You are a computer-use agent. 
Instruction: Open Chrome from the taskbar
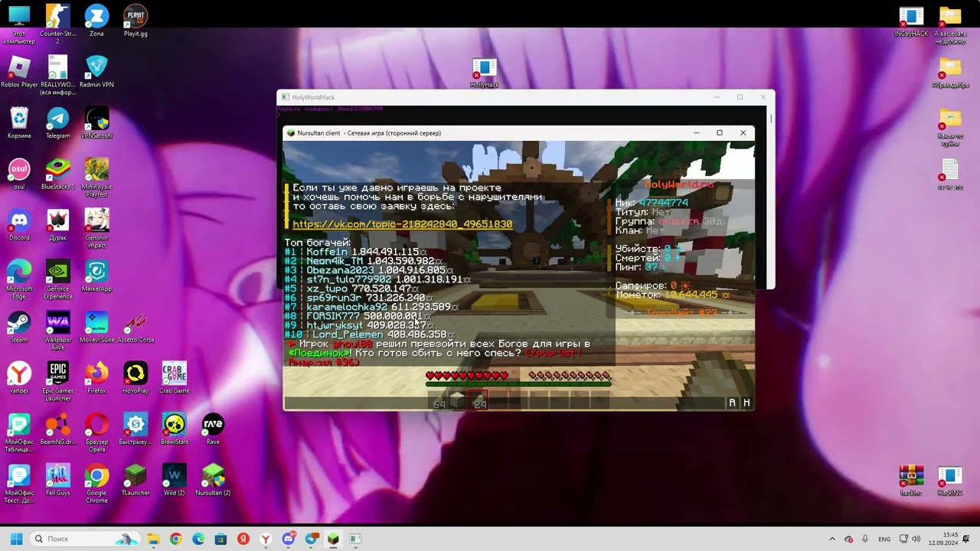[175, 539]
